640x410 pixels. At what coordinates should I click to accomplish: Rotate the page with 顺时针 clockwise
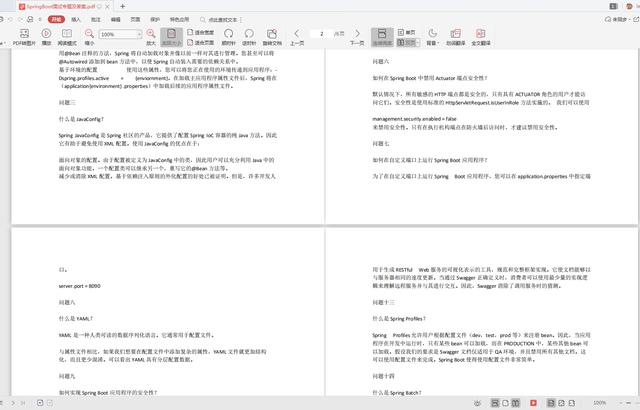click(x=229, y=37)
